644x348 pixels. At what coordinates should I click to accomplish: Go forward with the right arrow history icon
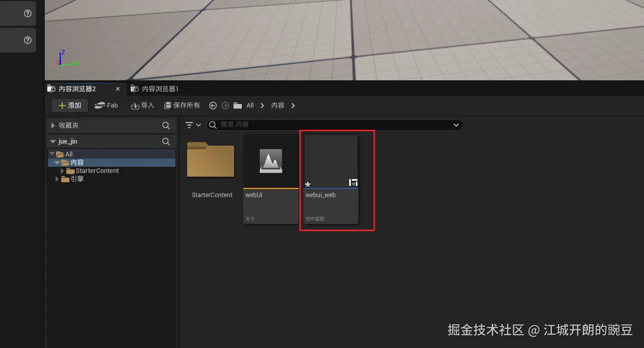pyautogui.click(x=225, y=106)
